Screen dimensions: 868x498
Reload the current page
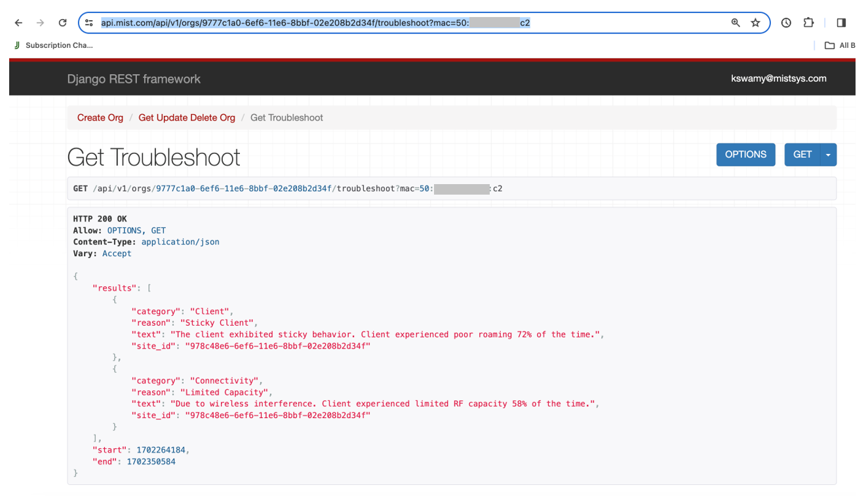coord(62,23)
